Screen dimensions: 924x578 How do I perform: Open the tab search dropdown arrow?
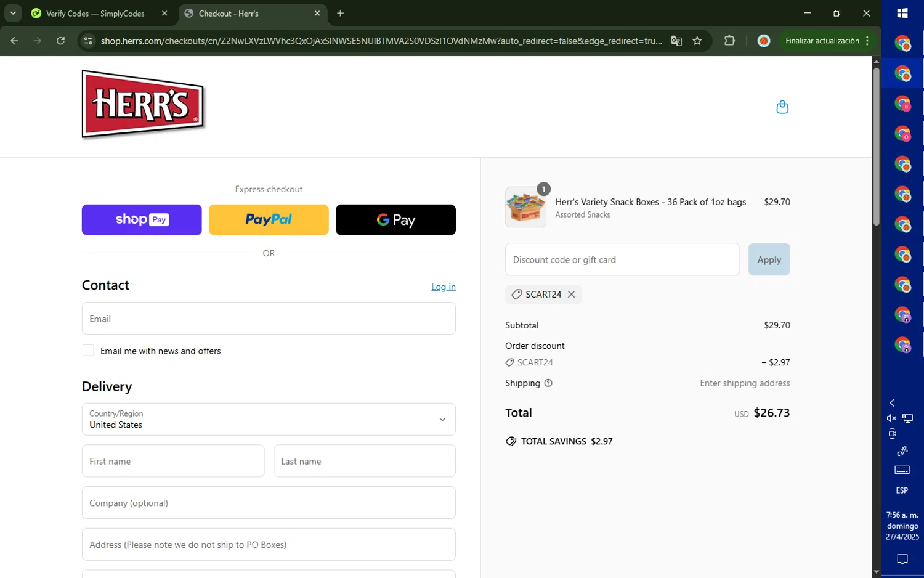click(13, 13)
